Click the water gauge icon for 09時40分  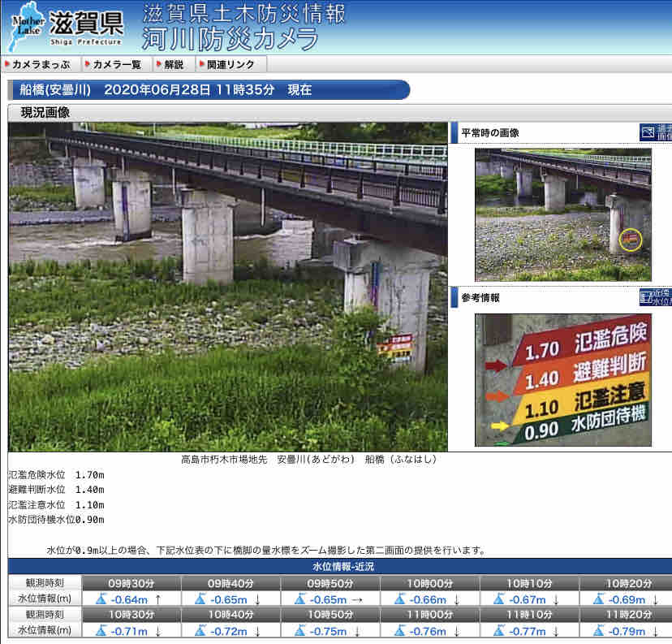(x=200, y=599)
